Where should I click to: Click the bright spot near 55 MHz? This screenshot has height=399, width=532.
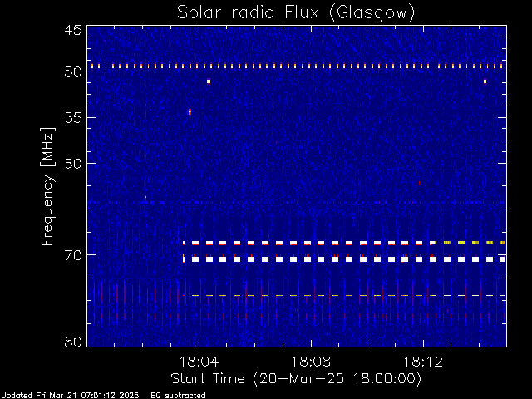[x=190, y=111]
